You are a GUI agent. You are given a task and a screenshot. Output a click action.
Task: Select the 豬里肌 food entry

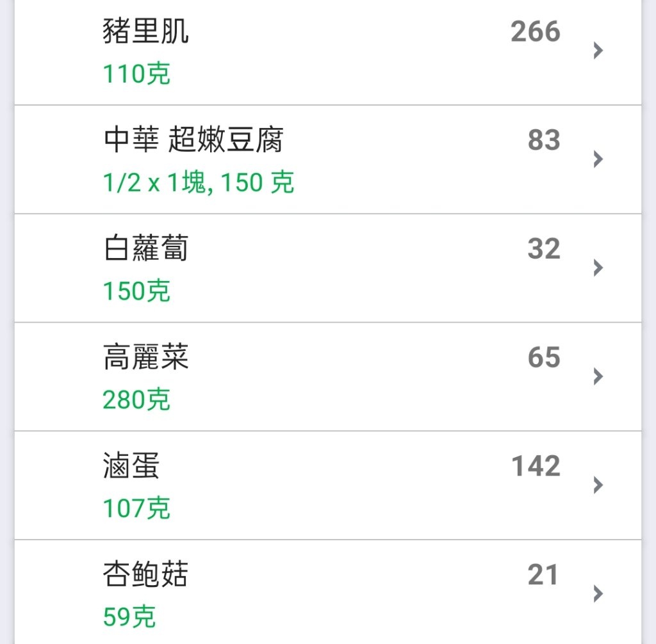click(x=328, y=52)
